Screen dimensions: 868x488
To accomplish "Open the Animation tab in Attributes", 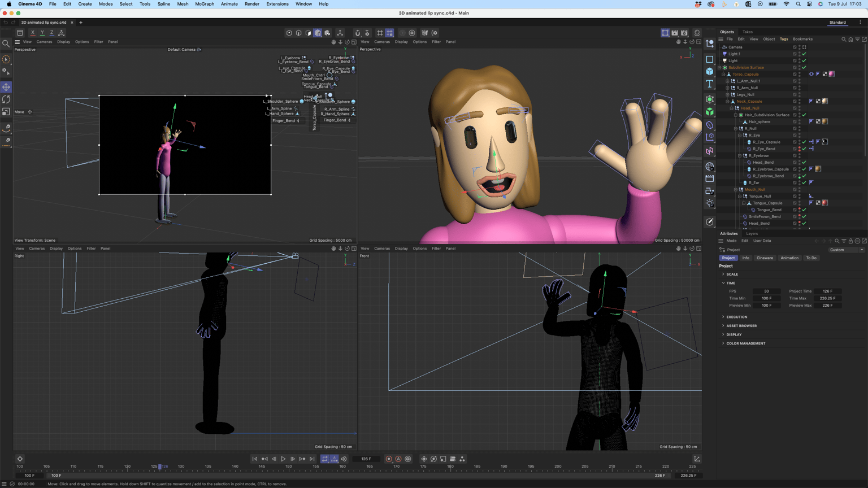I will coord(789,258).
